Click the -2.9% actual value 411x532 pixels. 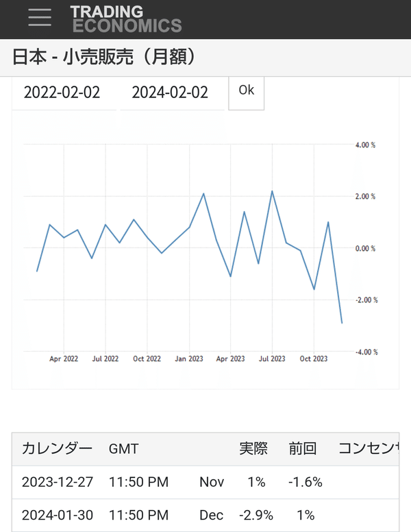[256, 515]
